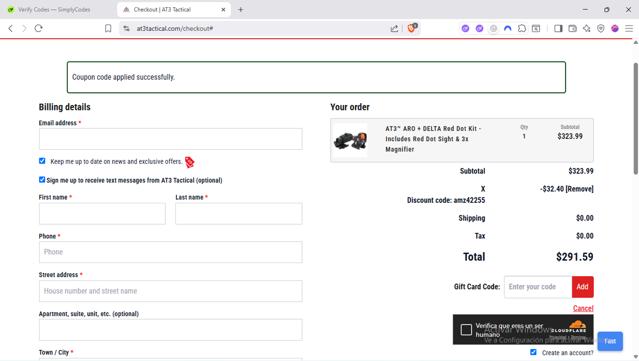This screenshot has height=361, width=639.
Task: Click the First name input field
Action: [x=102, y=214]
